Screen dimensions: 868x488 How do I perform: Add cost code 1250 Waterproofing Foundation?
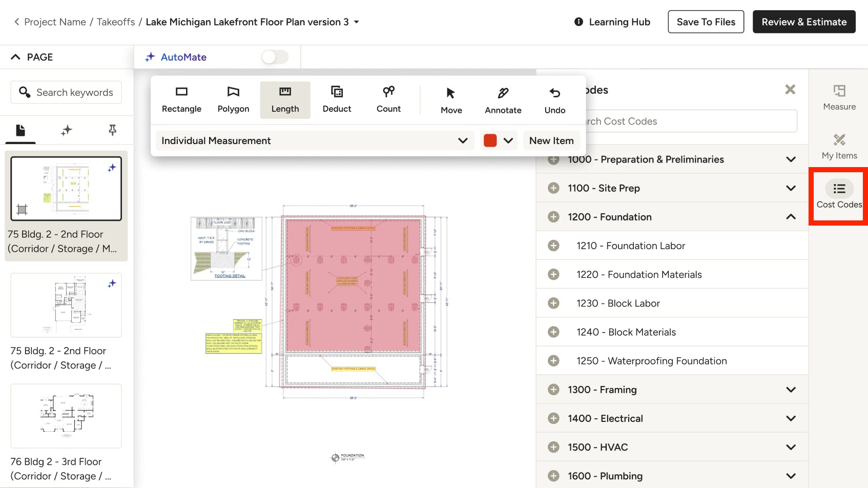553,360
